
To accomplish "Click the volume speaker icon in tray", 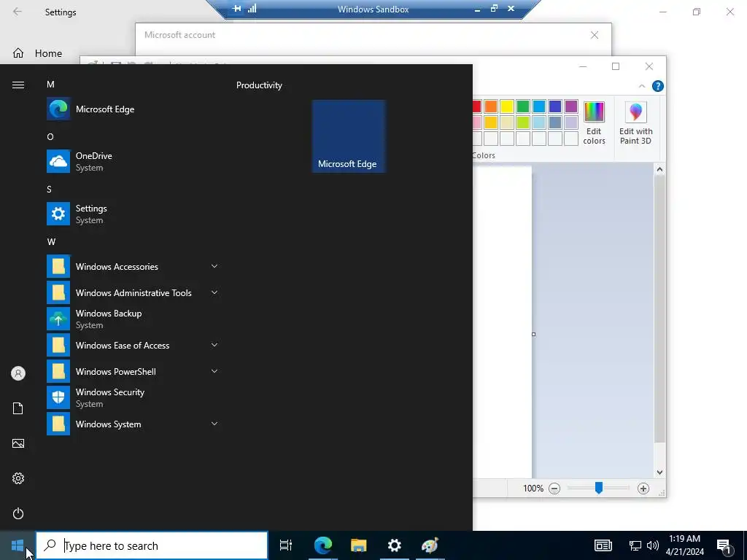I will pos(653,545).
